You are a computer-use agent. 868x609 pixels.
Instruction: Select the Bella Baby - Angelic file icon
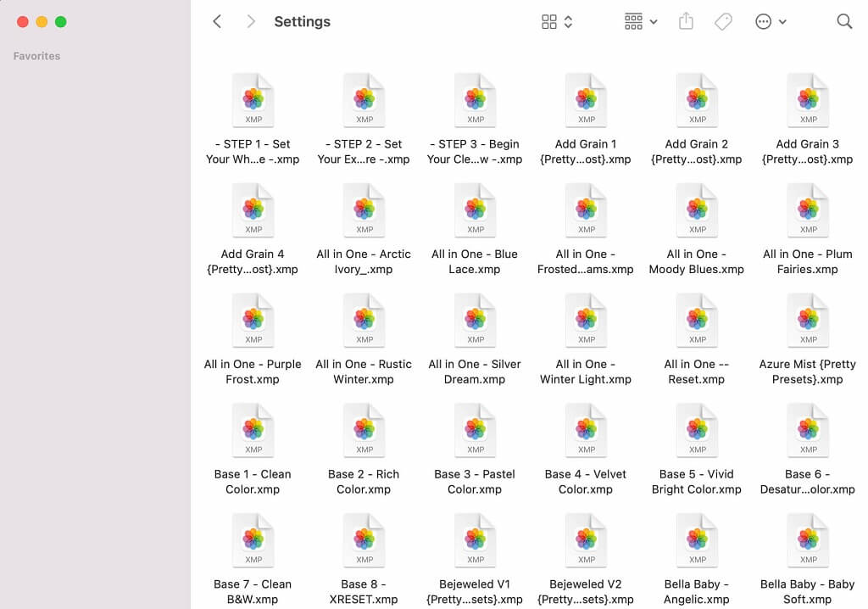[697, 541]
